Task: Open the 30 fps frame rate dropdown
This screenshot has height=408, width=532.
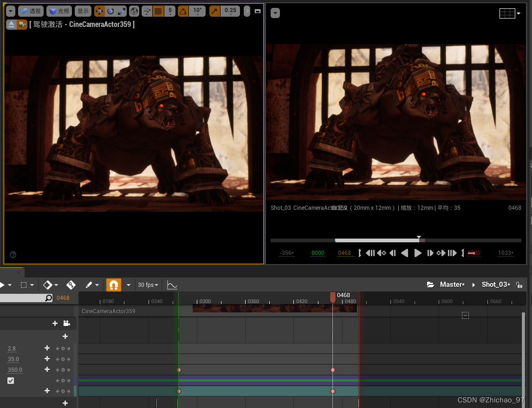Action: (148, 285)
